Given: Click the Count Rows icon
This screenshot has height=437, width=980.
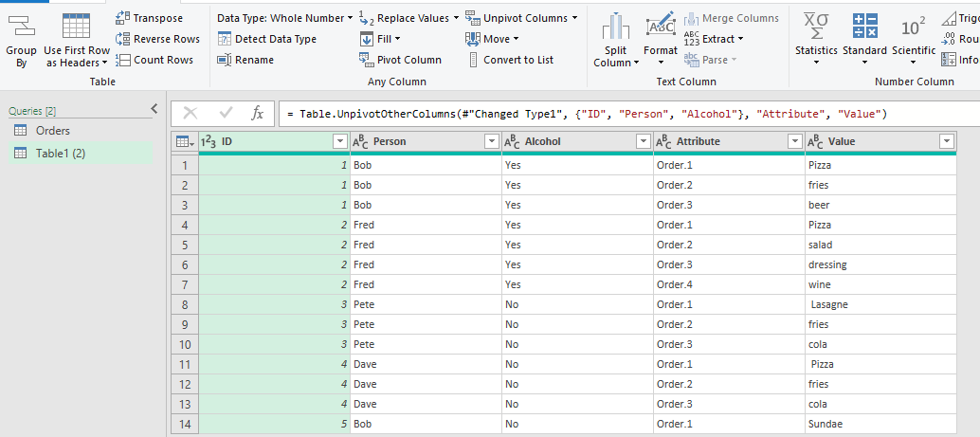Looking at the screenshot, I should coord(123,60).
